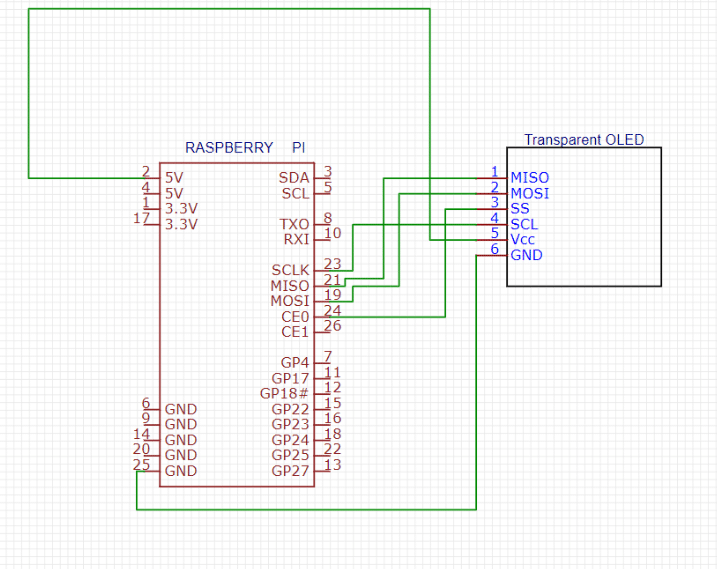Select the MOSI pin label on Raspberry Pi

[290, 301]
